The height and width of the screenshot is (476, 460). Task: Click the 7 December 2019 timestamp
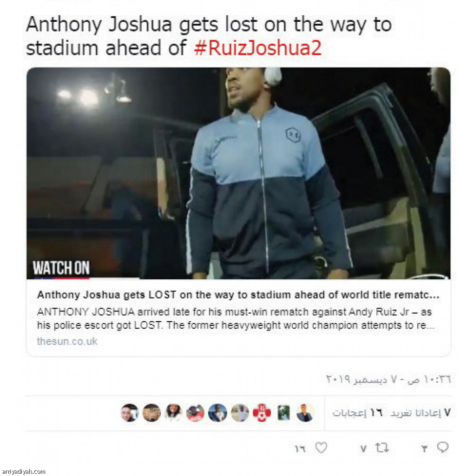[388, 379]
